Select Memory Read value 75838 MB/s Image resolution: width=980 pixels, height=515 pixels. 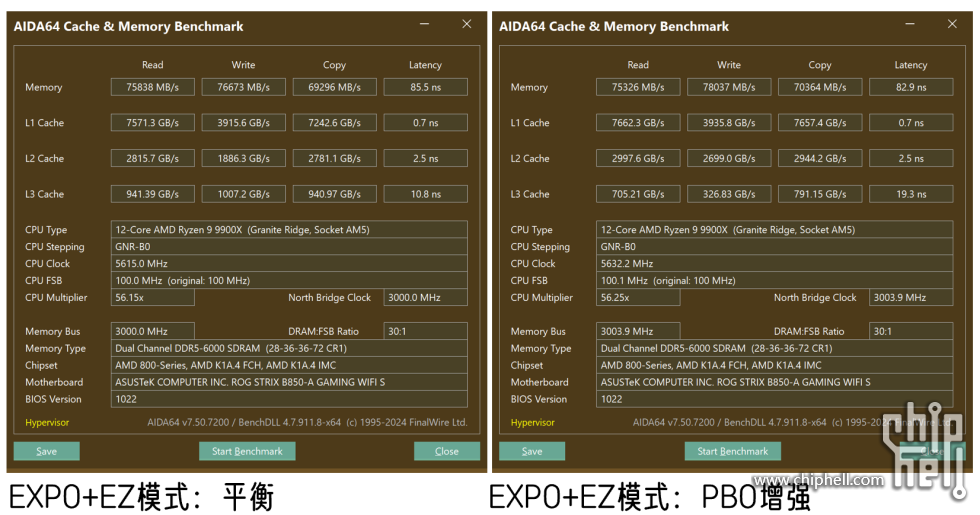tap(152, 87)
